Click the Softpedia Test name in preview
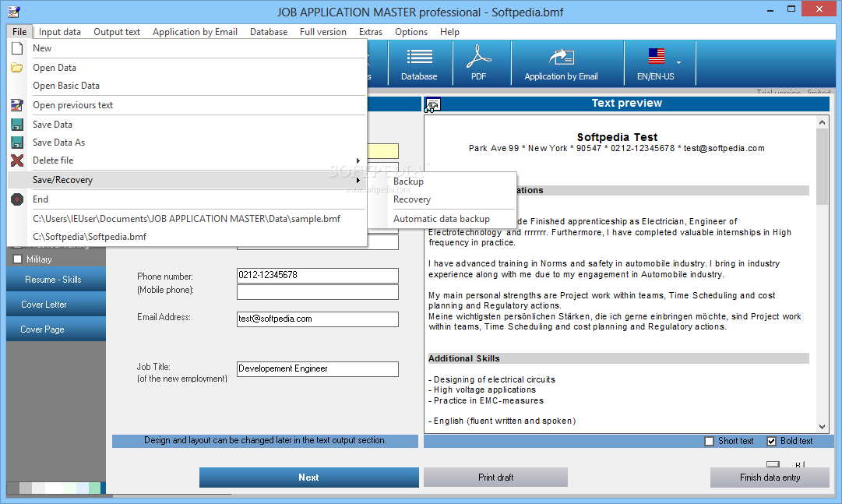Viewport: 842px width, 504px height. click(617, 137)
